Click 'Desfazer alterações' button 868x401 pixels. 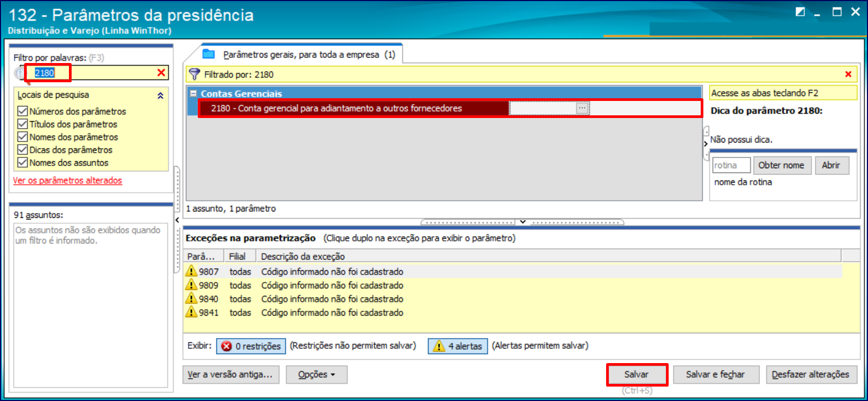point(811,374)
